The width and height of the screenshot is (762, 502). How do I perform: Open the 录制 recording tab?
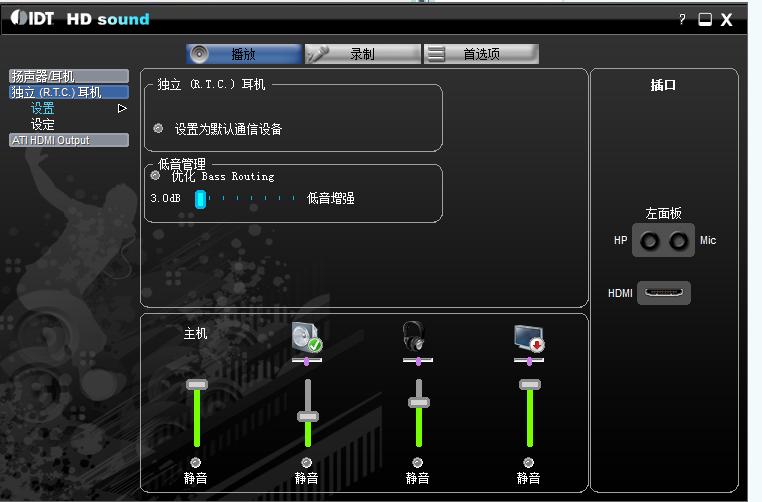(x=363, y=54)
